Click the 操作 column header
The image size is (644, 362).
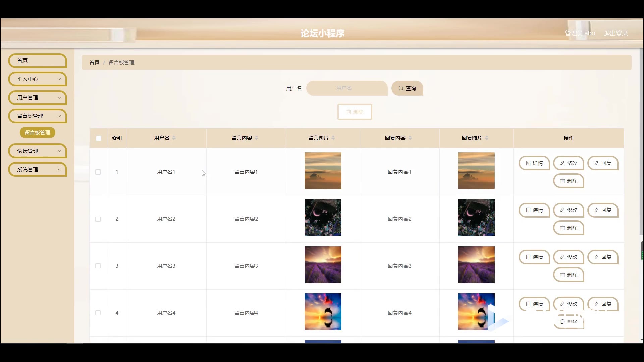coord(569,138)
